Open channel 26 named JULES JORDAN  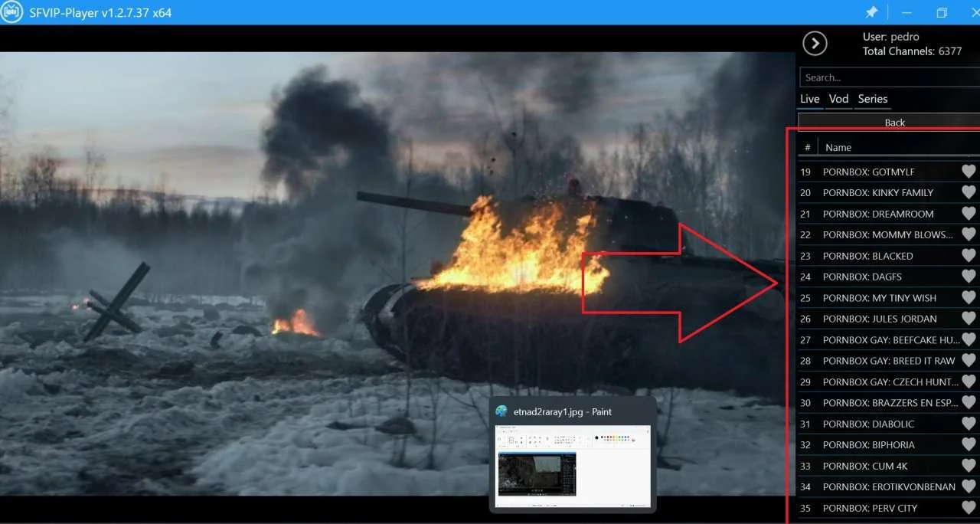point(888,319)
